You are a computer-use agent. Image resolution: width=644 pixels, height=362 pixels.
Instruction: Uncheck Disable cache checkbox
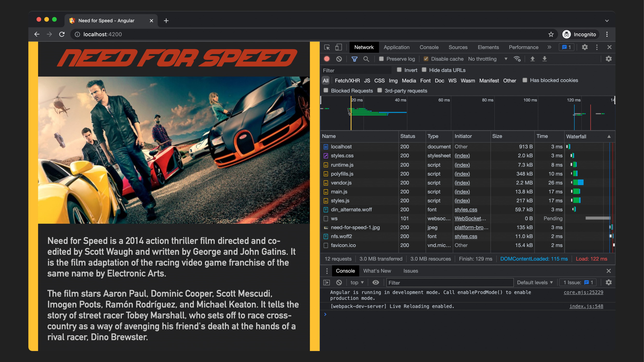click(426, 59)
